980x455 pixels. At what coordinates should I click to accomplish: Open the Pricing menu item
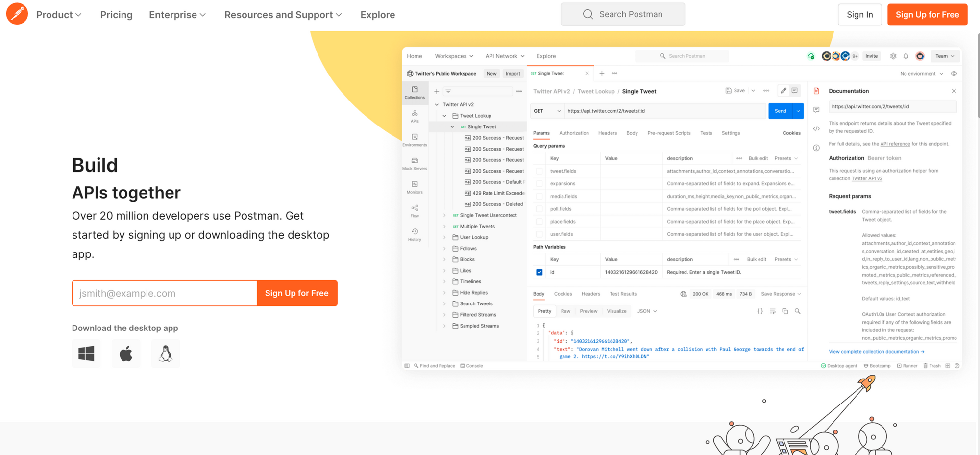coord(116,15)
